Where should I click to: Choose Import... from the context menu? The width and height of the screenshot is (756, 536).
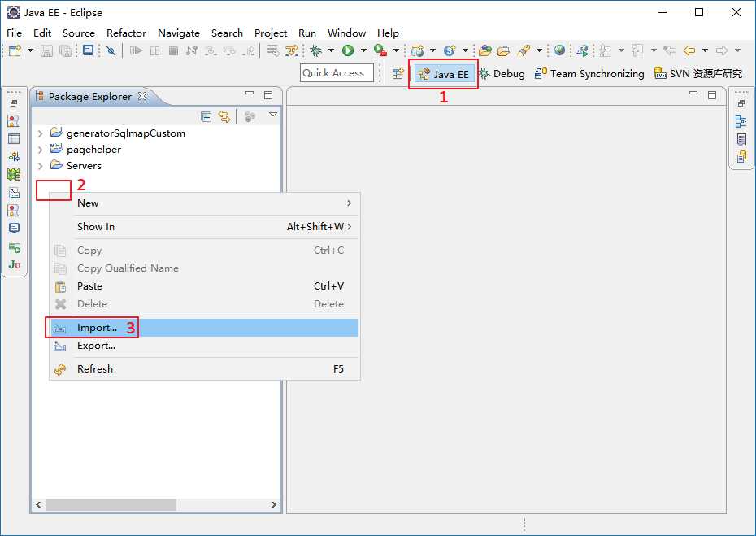coord(205,328)
